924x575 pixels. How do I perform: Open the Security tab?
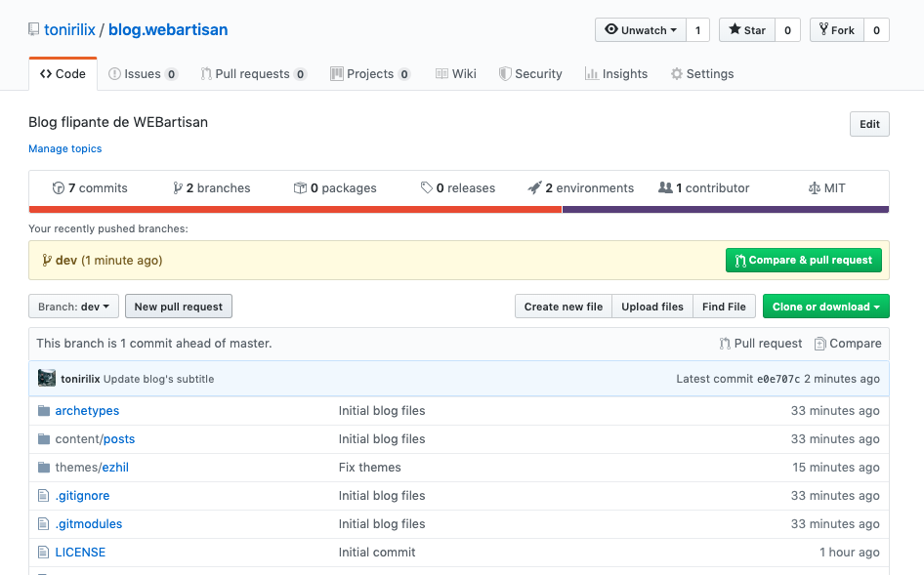[x=530, y=73]
